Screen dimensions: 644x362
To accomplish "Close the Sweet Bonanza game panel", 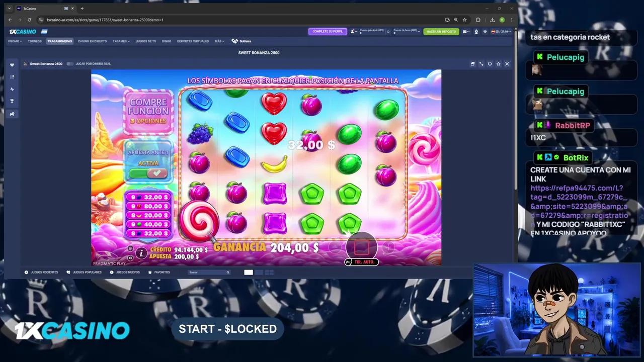I will pos(507,64).
